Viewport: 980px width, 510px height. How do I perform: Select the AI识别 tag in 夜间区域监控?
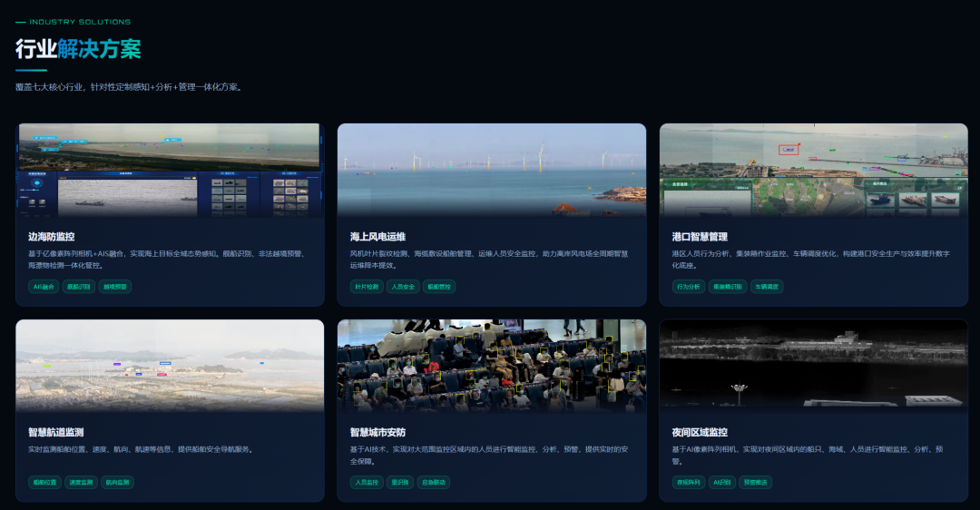click(722, 483)
